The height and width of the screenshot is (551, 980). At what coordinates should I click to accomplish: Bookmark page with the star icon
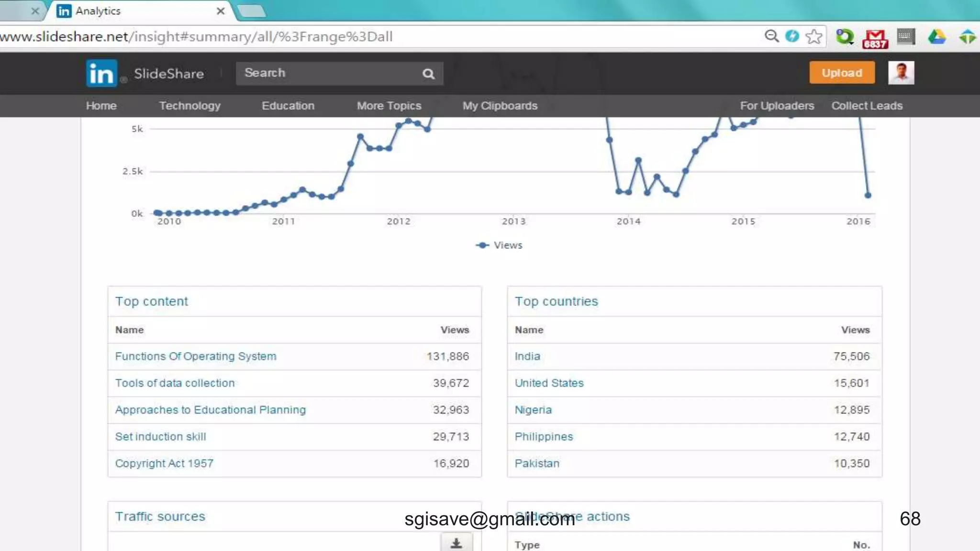[813, 36]
